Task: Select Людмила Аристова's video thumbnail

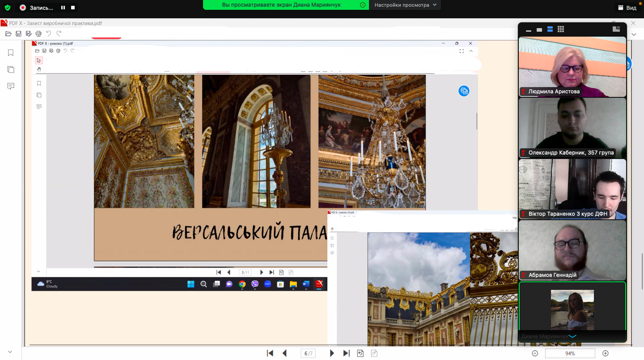Action: tap(572, 67)
